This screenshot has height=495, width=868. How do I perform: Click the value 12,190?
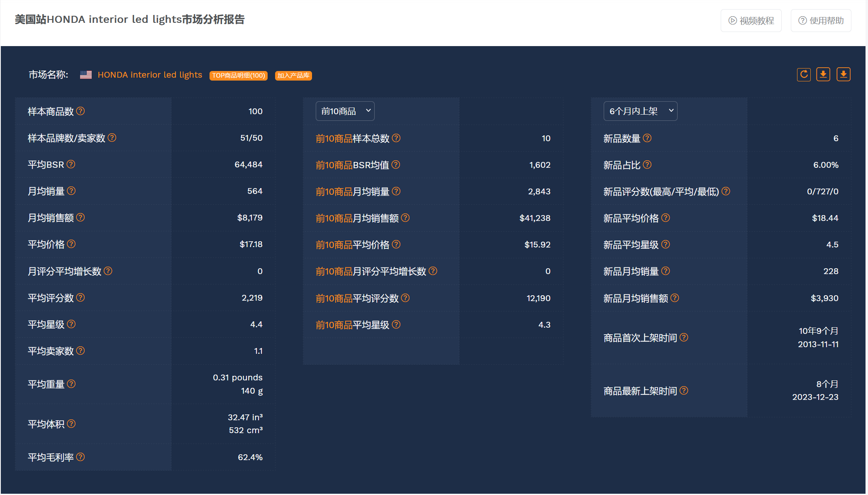click(x=539, y=299)
